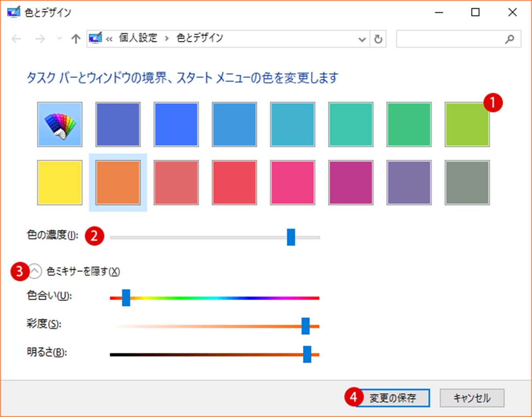532x417 pixels.
Task: Expand hidden breadcrumbs with double chevron
Action: pyautogui.click(x=110, y=39)
